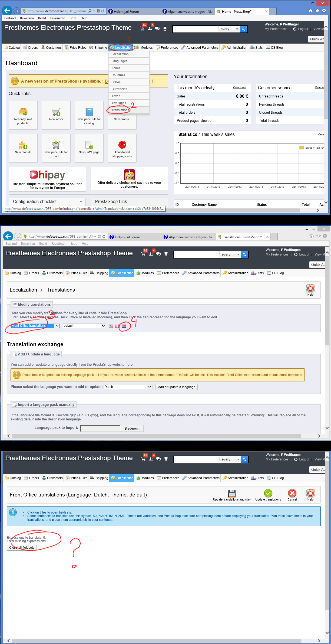
Task: Open Favorieten browser menu in Home window
Action: point(58,18)
